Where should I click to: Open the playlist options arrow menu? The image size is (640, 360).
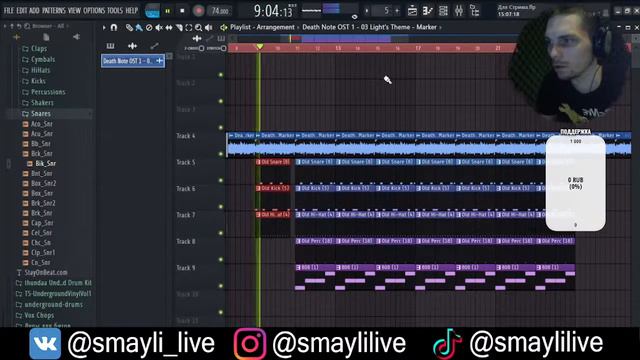104,27
